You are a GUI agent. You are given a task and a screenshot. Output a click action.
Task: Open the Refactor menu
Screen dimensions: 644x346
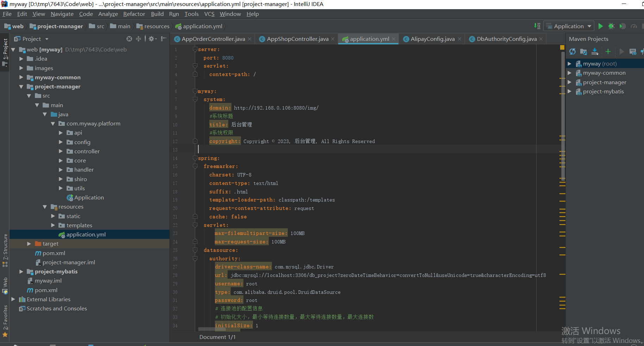[x=134, y=14]
